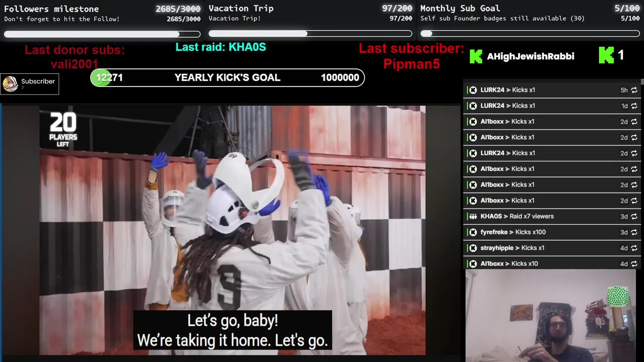Click the green Kick logo beside the number 1
Image resolution: width=644 pixels, height=362 pixels.
click(x=606, y=55)
